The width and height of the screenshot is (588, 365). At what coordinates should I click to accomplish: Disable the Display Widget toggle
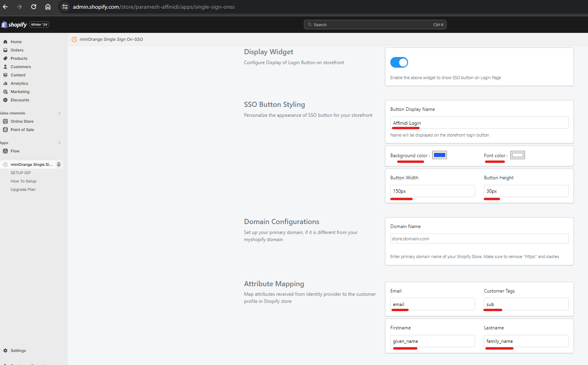(x=399, y=63)
